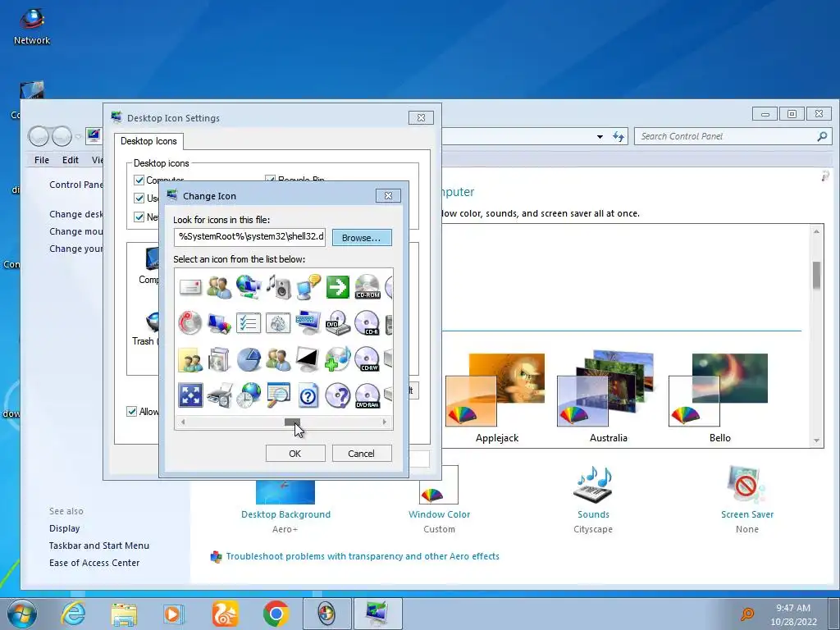Select the black and white monitor icon
The width and height of the screenshot is (840, 630).
308,359
